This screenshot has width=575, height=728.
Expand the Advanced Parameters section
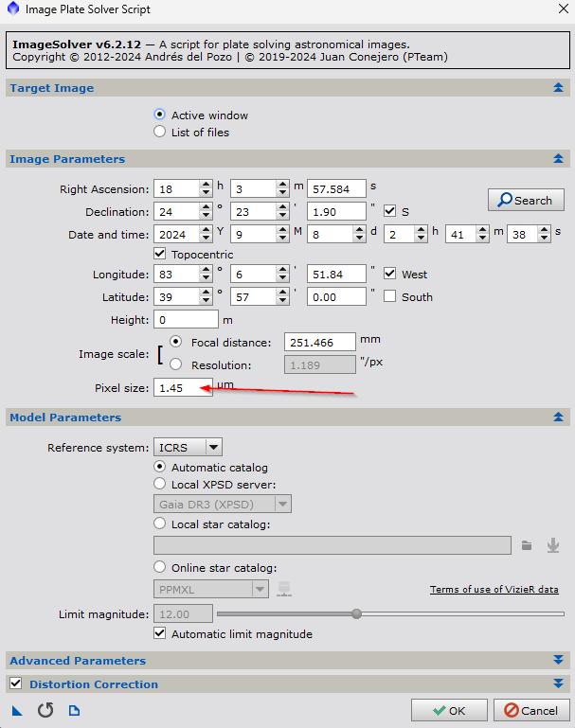pyautogui.click(x=558, y=661)
